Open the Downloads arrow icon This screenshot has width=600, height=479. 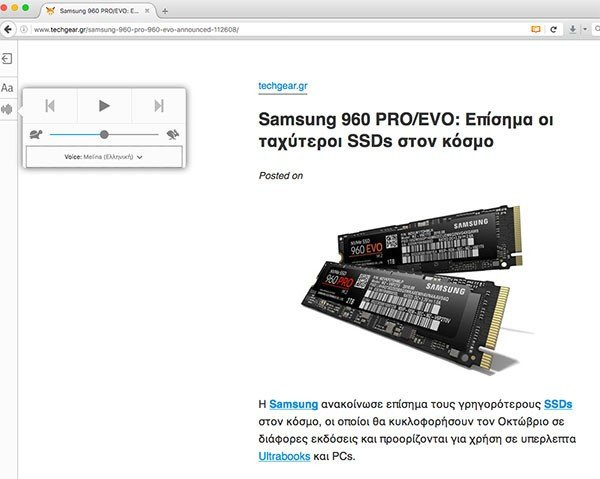point(572,29)
